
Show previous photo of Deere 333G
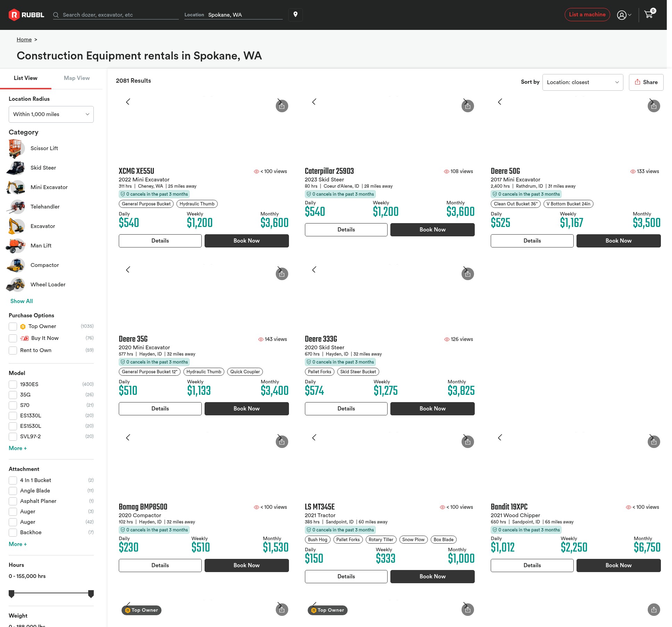click(x=314, y=270)
